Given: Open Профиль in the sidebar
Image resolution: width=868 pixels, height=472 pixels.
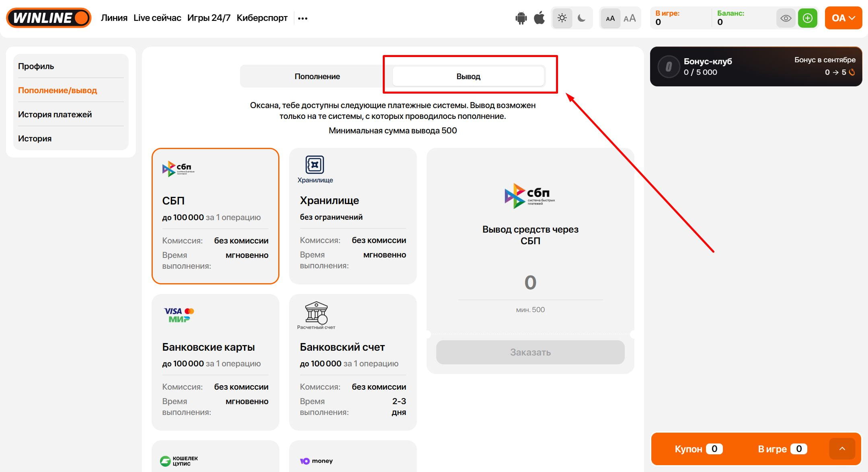Looking at the screenshot, I should pyautogui.click(x=71, y=66).
